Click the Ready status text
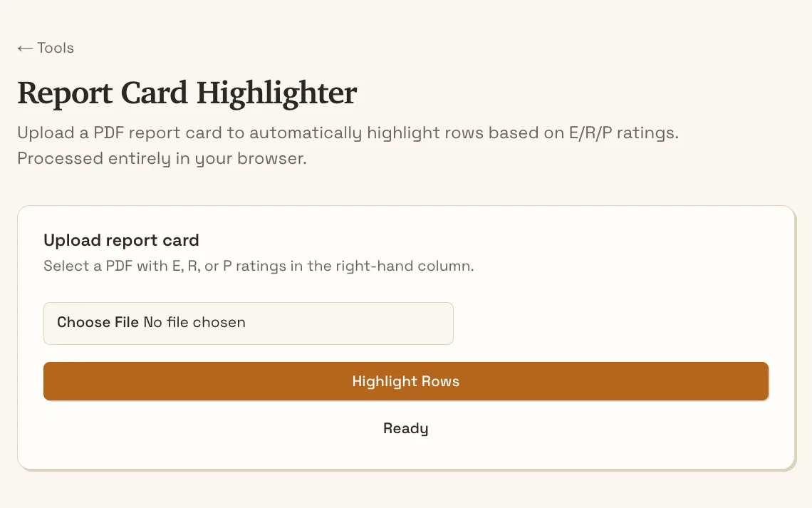 [406, 428]
